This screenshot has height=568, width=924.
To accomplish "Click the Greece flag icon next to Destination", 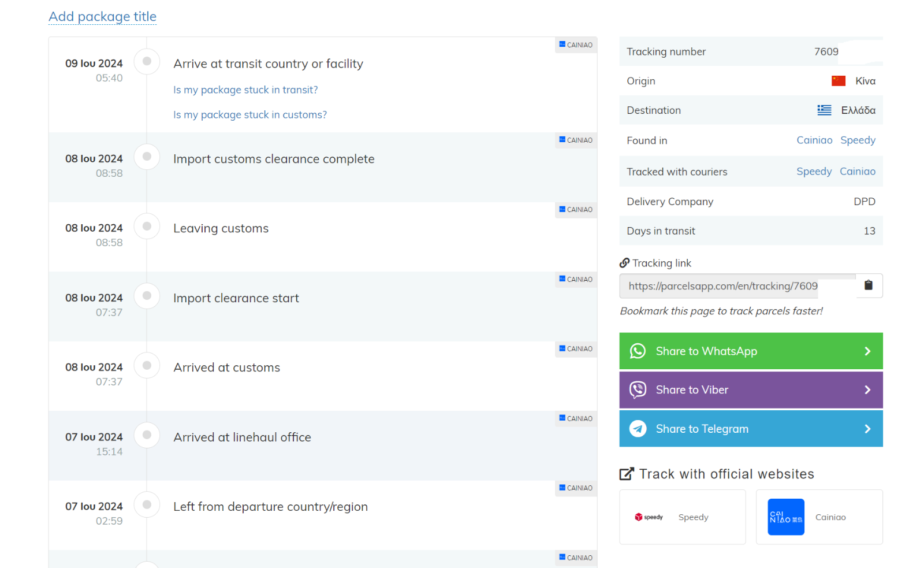I will click(x=824, y=110).
